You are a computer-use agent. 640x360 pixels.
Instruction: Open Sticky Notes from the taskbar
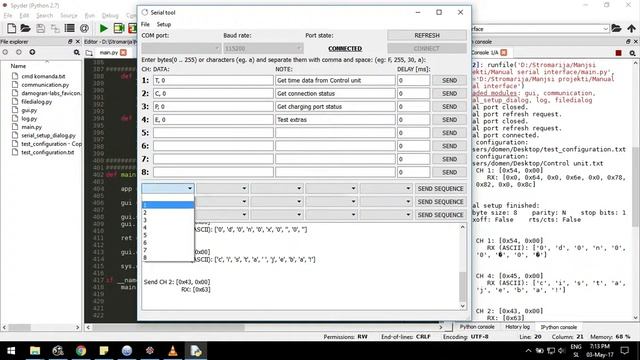(x=104, y=351)
